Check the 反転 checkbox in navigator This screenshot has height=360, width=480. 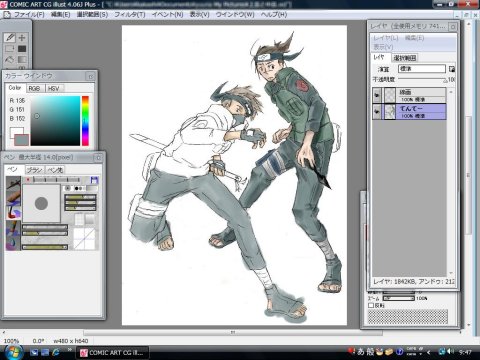point(371,305)
